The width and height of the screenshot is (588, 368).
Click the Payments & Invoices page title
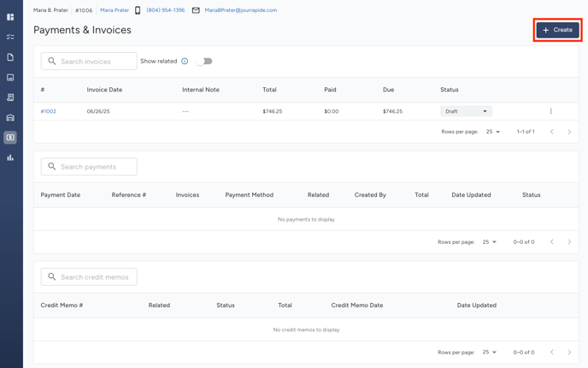click(x=83, y=30)
